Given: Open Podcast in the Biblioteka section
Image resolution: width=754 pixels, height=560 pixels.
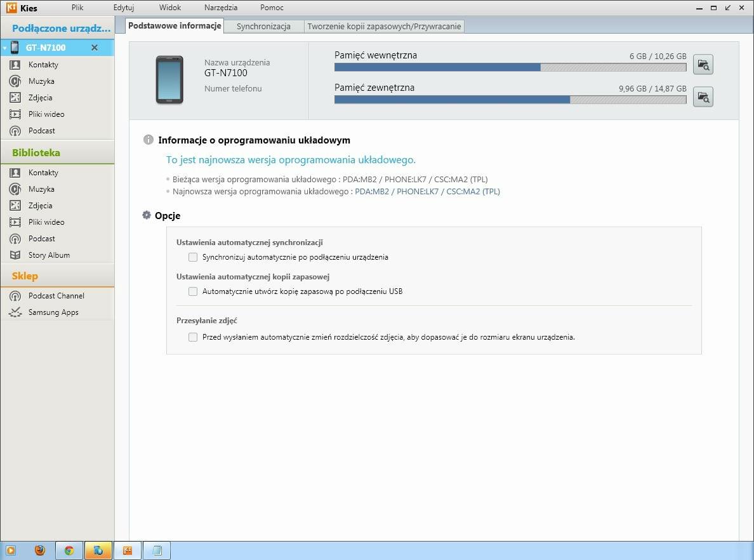Looking at the screenshot, I should (57, 238).
